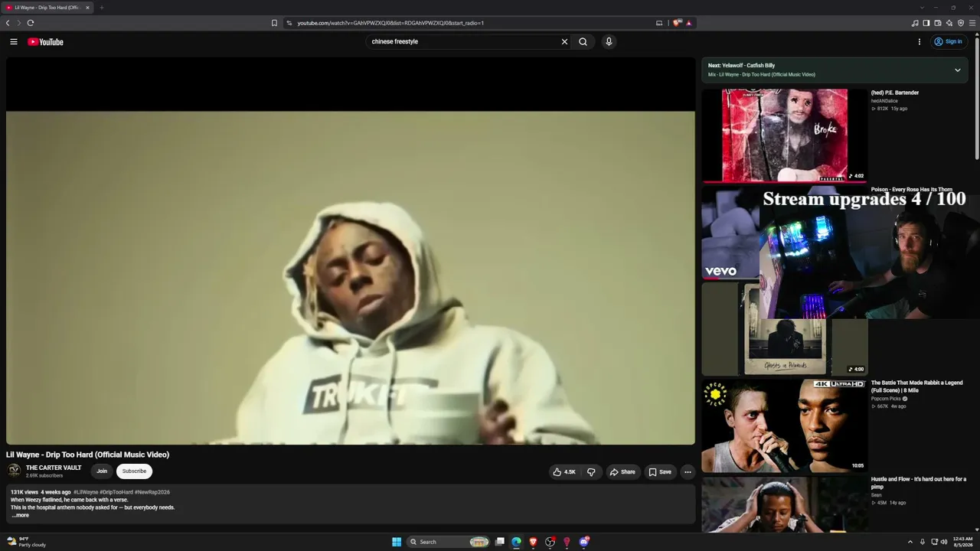Open the Leo AI sparkle icon

[949, 23]
